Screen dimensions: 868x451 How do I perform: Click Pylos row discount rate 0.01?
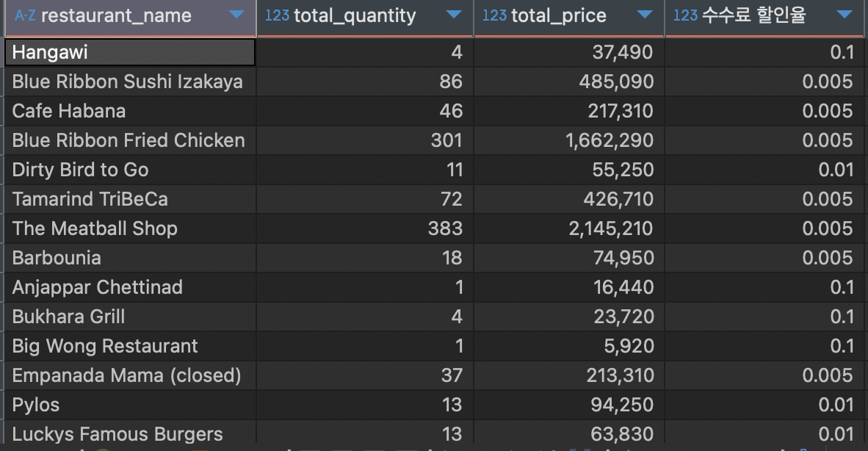tap(836, 405)
